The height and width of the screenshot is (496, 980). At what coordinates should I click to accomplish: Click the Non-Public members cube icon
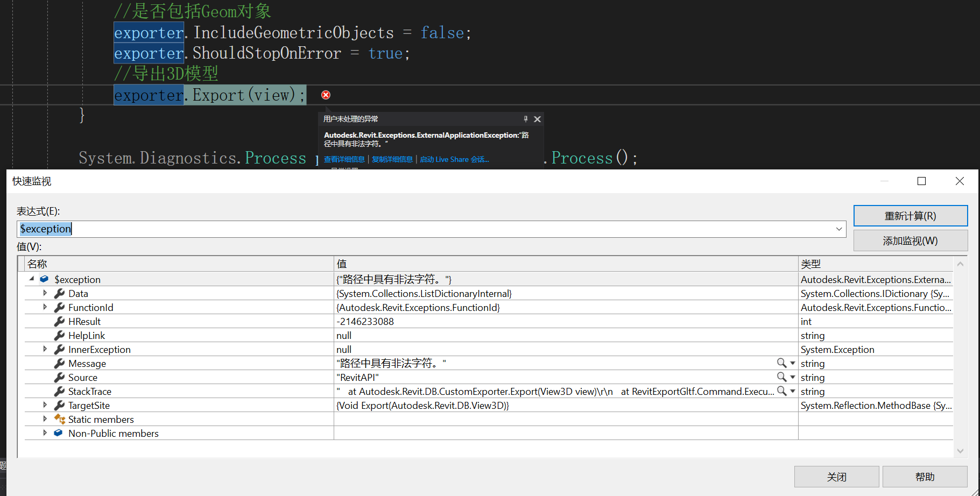click(59, 433)
